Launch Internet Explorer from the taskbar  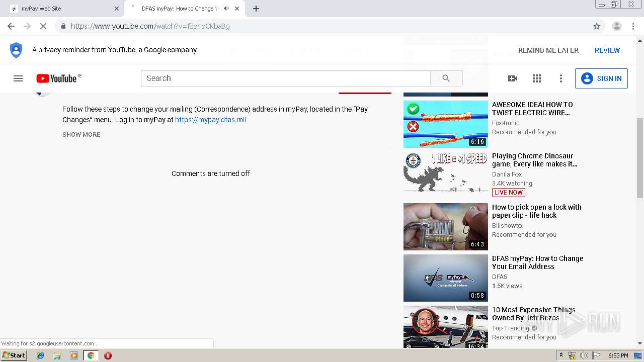(x=40, y=355)
